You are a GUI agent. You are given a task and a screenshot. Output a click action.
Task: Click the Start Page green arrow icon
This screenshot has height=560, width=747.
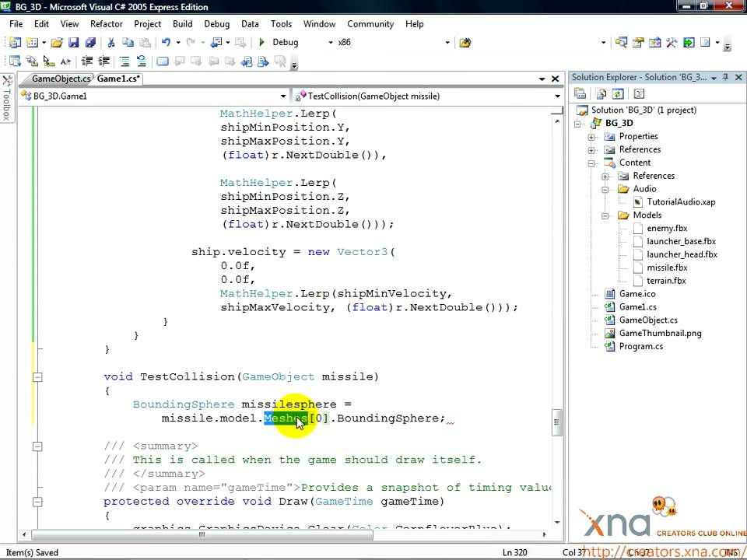(689, 42)
